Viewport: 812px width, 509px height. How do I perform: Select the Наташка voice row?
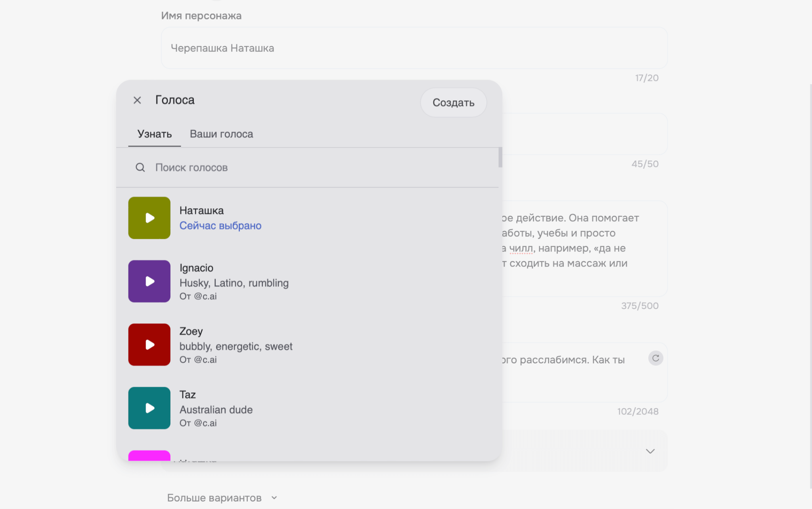pos(308,218)
